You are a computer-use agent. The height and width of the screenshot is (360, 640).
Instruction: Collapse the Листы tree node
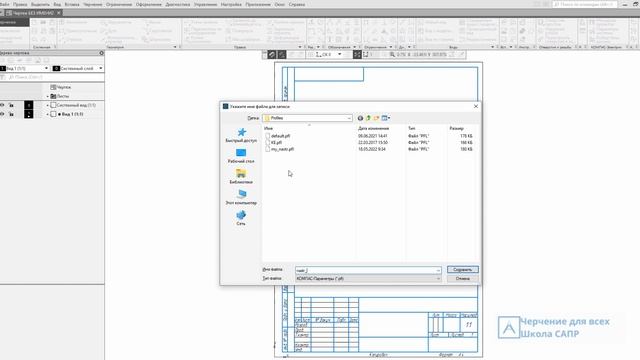[x=47, y=96]
